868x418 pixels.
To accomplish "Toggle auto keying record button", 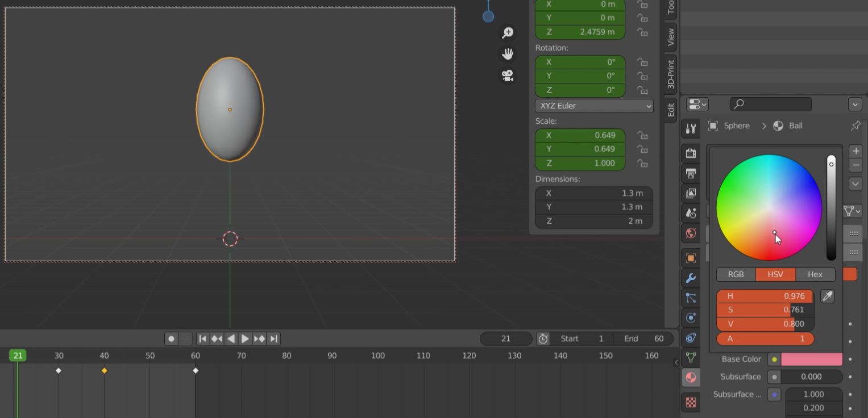I will 171,338.
